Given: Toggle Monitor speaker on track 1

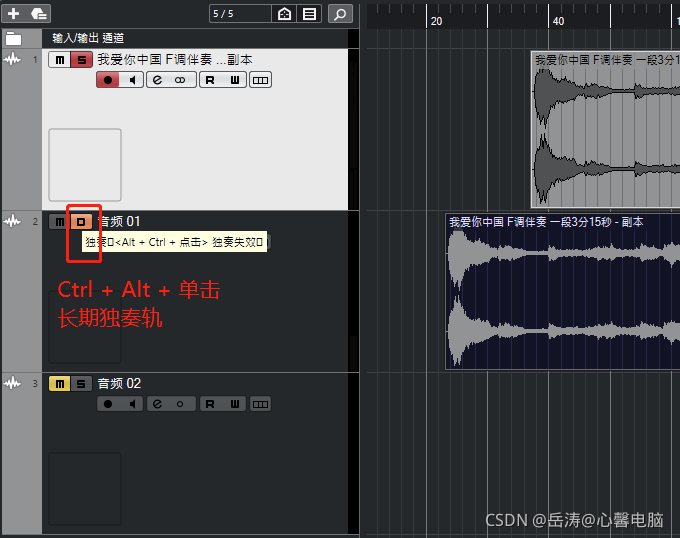Looking at the screenshot, I should (132, 80).
